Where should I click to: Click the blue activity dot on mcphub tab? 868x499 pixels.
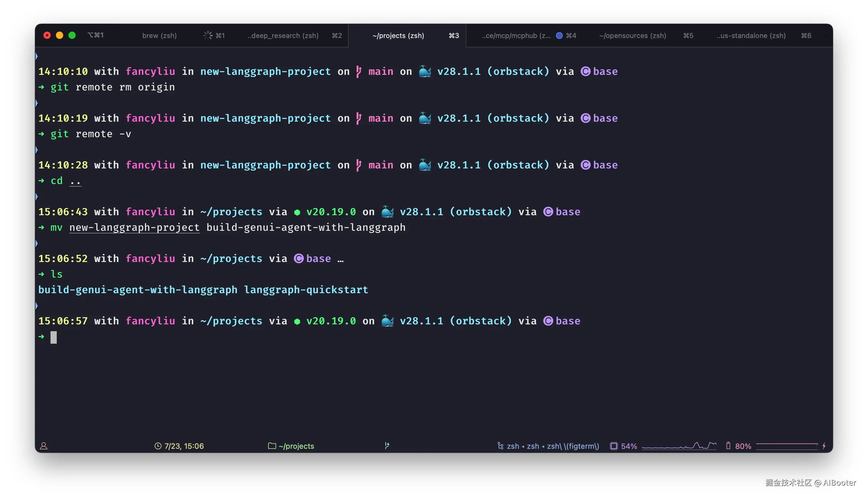pos(559,36)
